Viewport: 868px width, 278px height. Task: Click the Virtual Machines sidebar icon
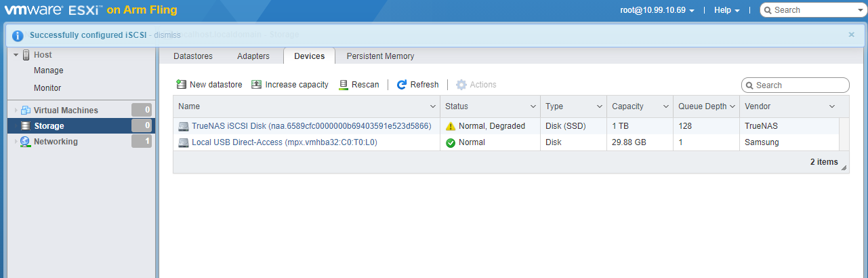(x=26, y=111)
